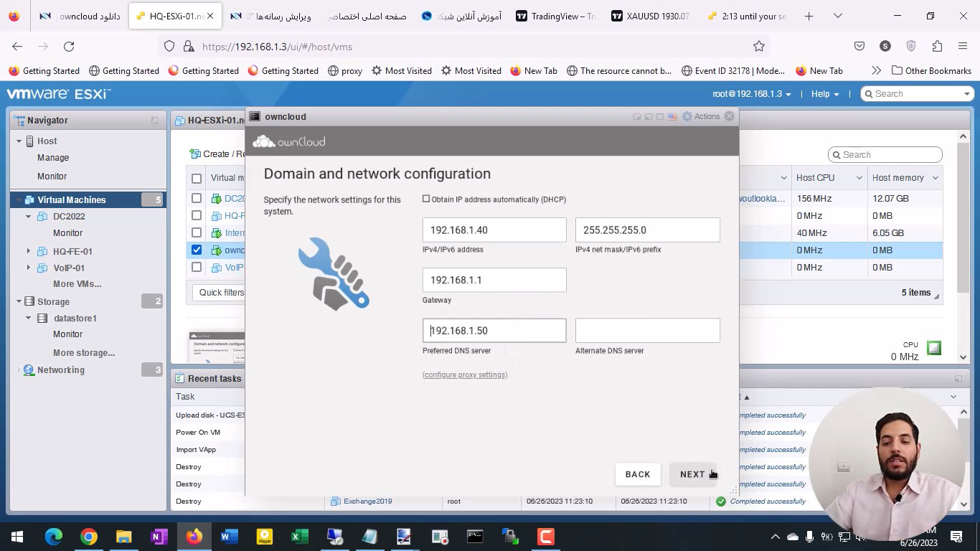Image resolution: width=980 pixels, height=551 pixels.
Task: Open Google Chrome from taskbar
Action: coord(88,536)
